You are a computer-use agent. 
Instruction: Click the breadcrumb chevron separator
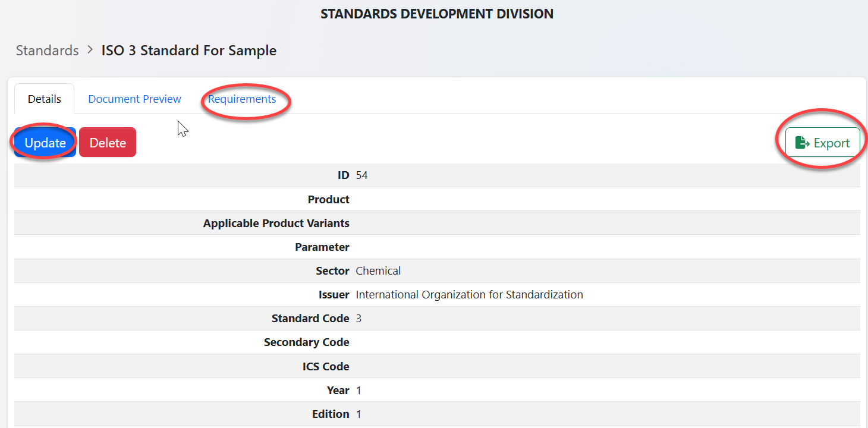click(x=90, y=50)
